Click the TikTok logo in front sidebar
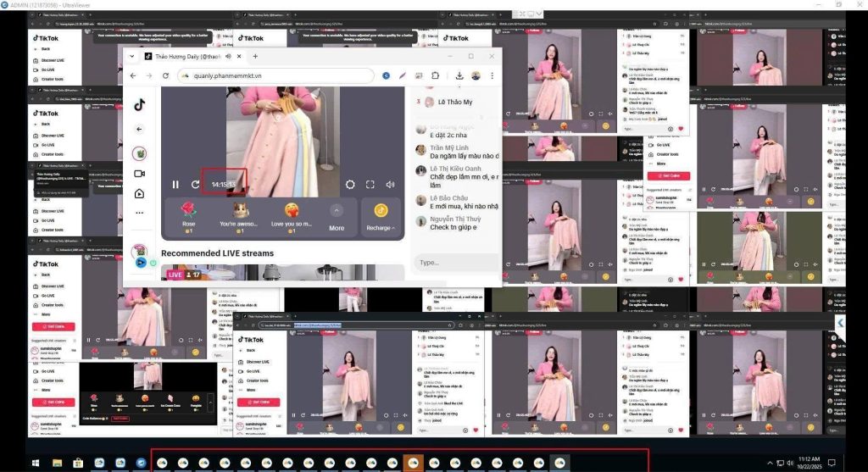 (140, 104)
